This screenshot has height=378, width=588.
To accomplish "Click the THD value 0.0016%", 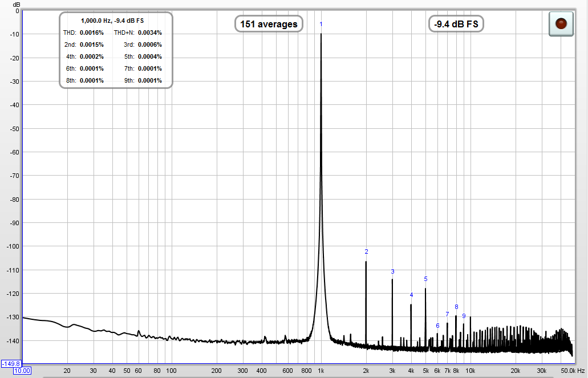I will point(91,32).
